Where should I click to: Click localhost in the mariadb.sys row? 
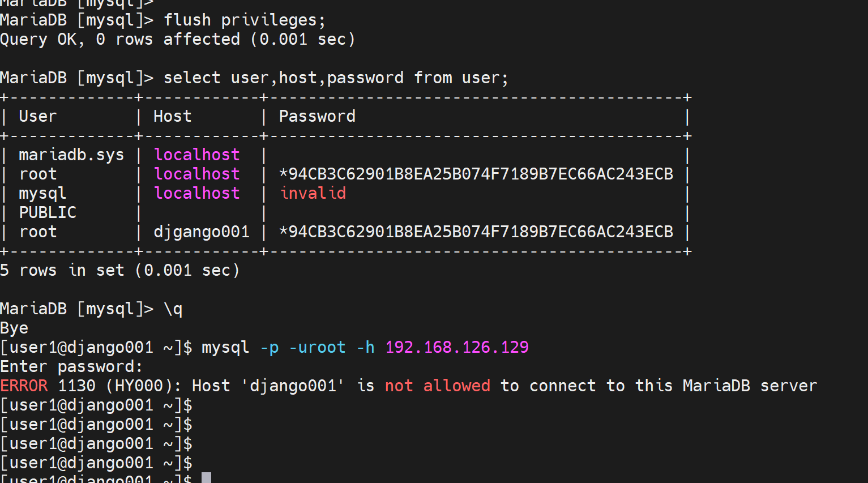[x=196, y=155]
